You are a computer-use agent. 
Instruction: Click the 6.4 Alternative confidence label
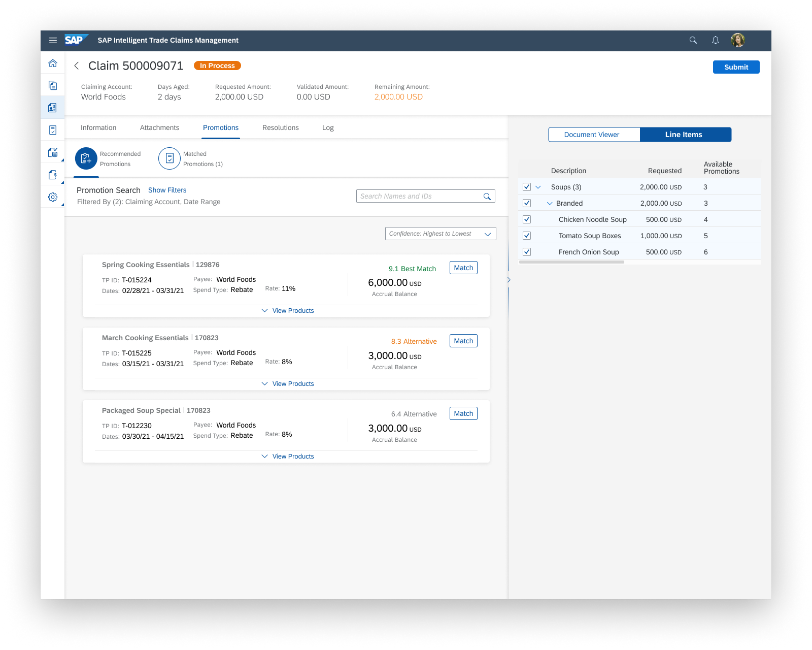(414, 414)
